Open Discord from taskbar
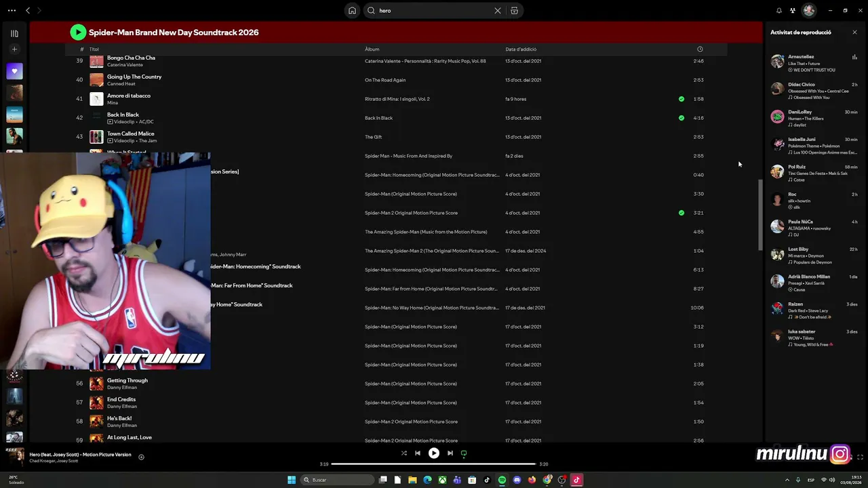 click(517, 480)
